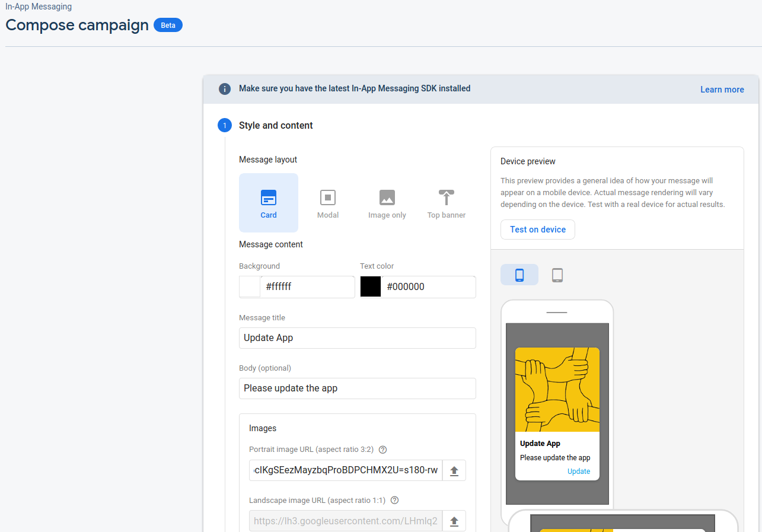762x532 pixels.
Task: Click the 'Message content' label
Action: (271, 244)
